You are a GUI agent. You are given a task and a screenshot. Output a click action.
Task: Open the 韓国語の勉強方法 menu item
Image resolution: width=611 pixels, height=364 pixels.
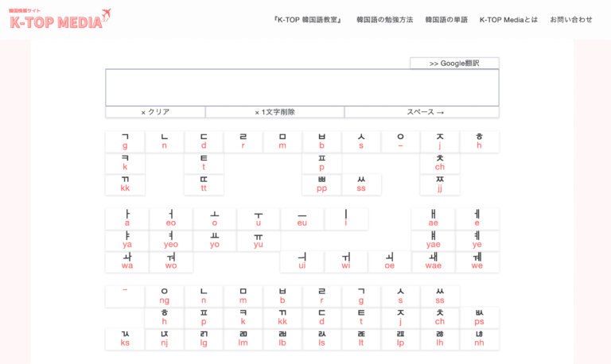click(x=385, y=20)
